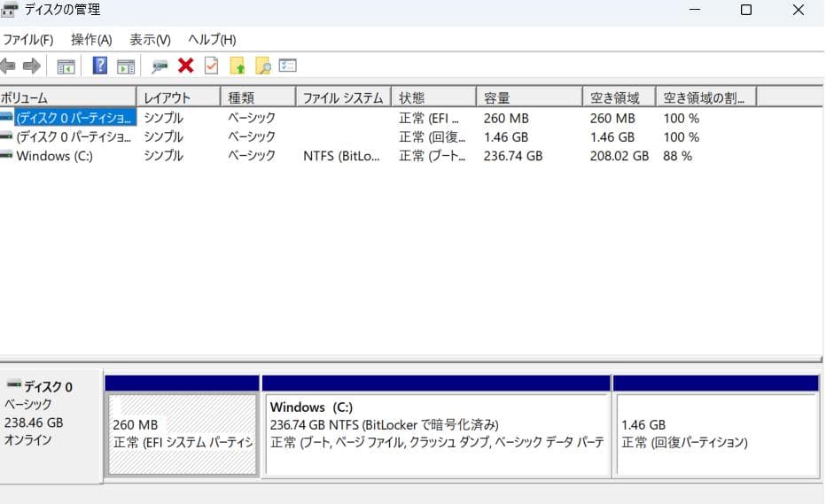Viewport: 826px width, 504px height.
Task: Select the 1.46 GB recovery partition block
Action: [x=716, y=433]
